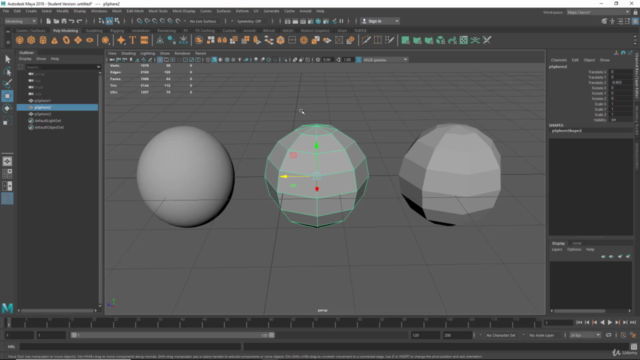Open the viewport Shading menu

(128, 53)
